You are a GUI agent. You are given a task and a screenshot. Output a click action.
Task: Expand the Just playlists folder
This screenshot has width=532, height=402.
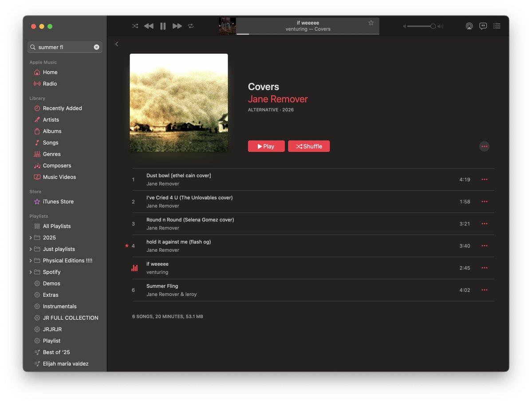coord(31,249)
